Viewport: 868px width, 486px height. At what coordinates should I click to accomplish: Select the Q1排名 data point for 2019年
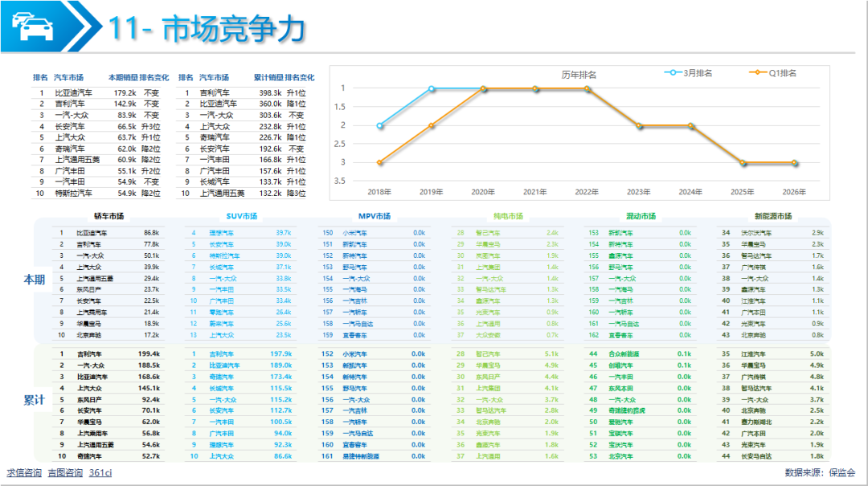[x=432, y=125]
